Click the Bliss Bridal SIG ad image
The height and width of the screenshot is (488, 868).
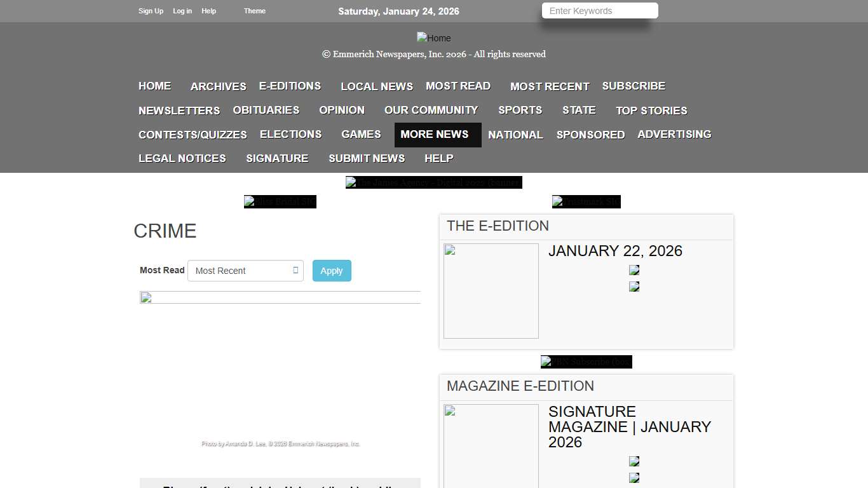click(280, 201)
